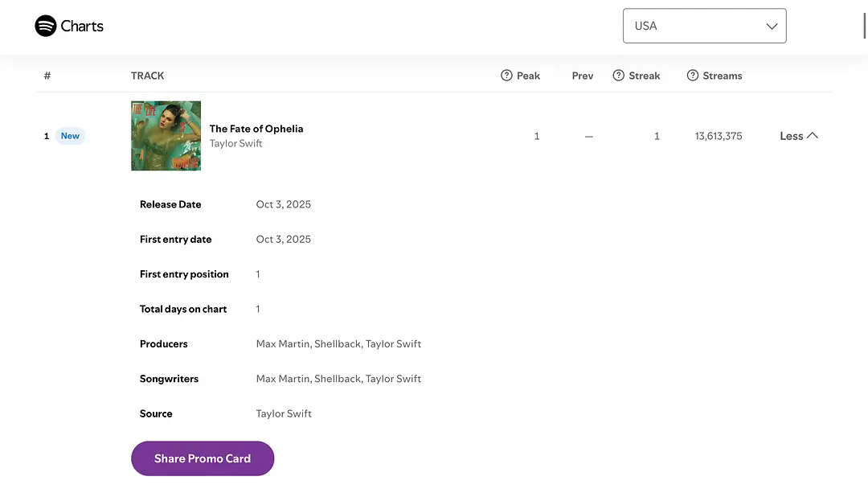Viewport: 868px width, 493px height.
Task: Click the Spotify logo icon
Action: click(46, 26)
